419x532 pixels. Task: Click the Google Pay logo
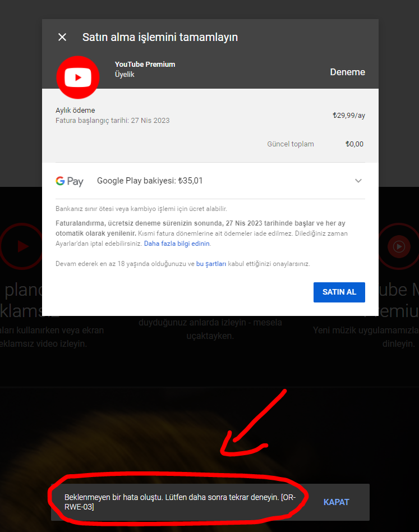[x=70, y=181]
